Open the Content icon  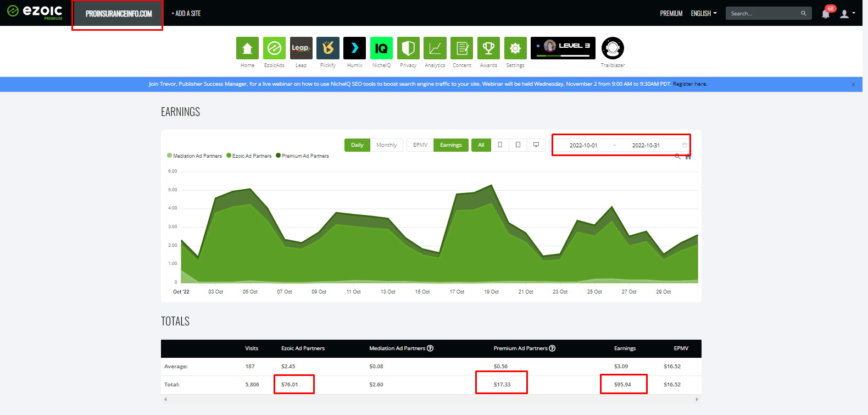(461, 48)
